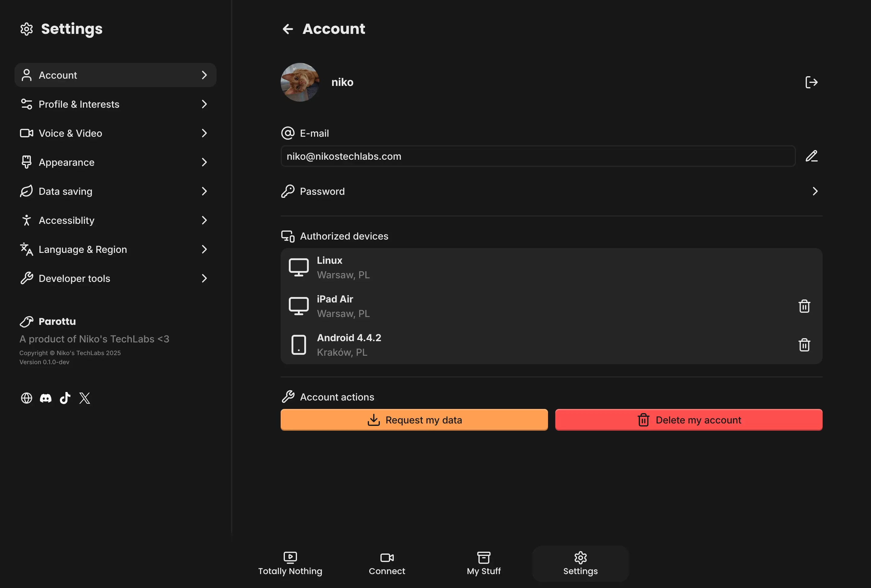Click the username niko
The image size is (871, 588).
point(342,83)
